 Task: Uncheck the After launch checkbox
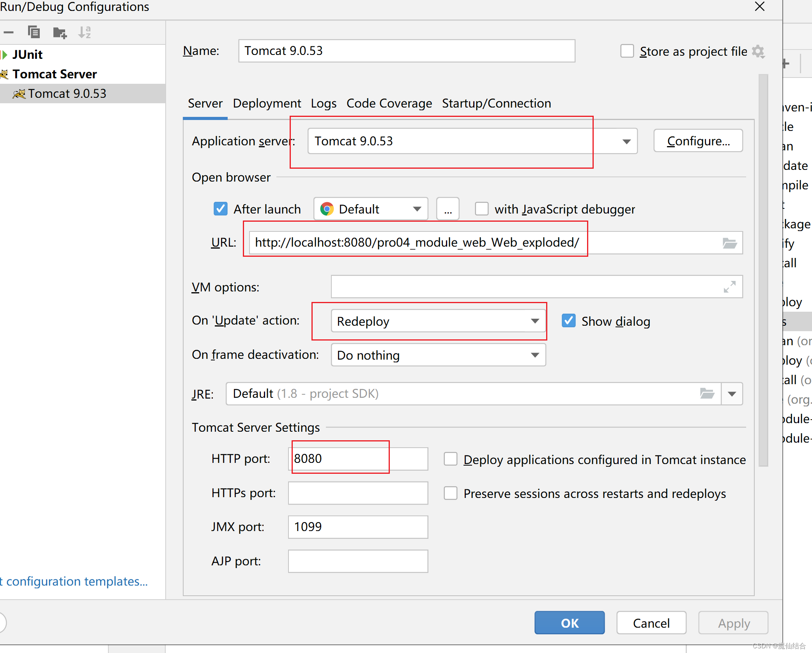pyautogui.click(x=221, y=209)
